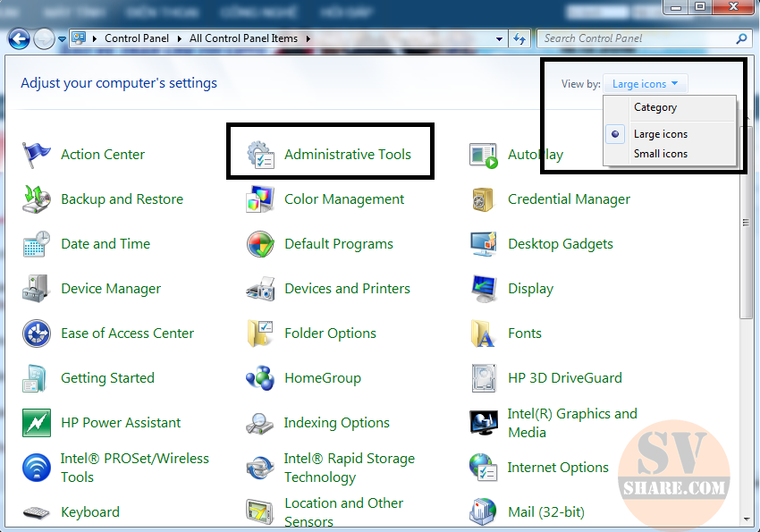This screenshot has width=760, height=532.
Task: Open Device Manager
Action: pyautogui.click(x=110, y=288)
